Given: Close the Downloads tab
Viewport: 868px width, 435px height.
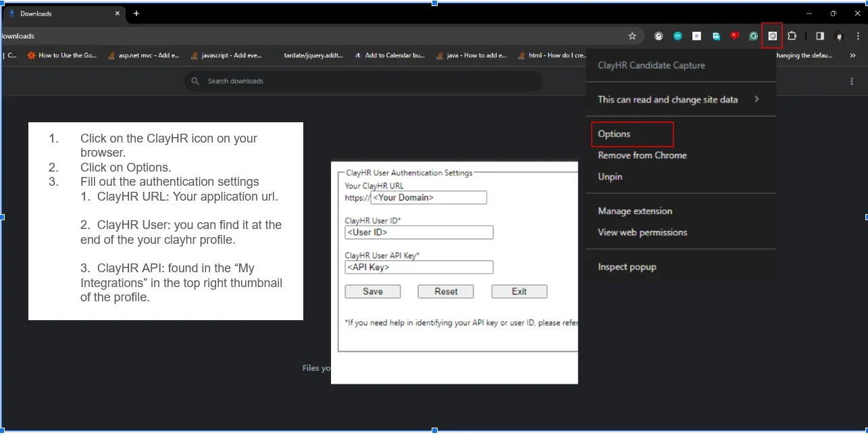Looking at the screenshot, I should tap(117, 14).
